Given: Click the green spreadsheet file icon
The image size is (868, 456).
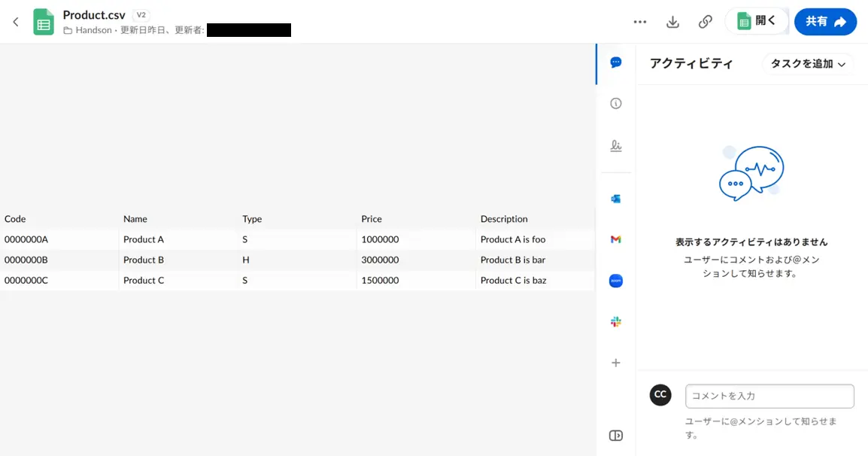Looking at the screenshot, I should coord(43,22).
